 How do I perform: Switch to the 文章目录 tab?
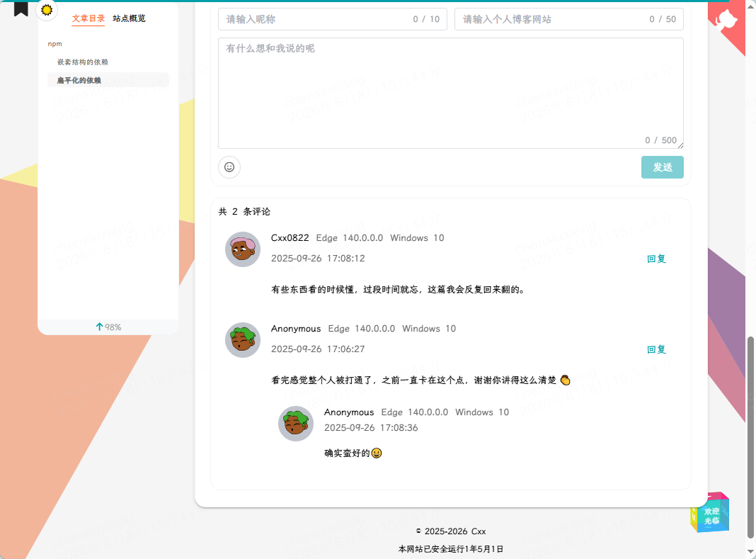88,18
